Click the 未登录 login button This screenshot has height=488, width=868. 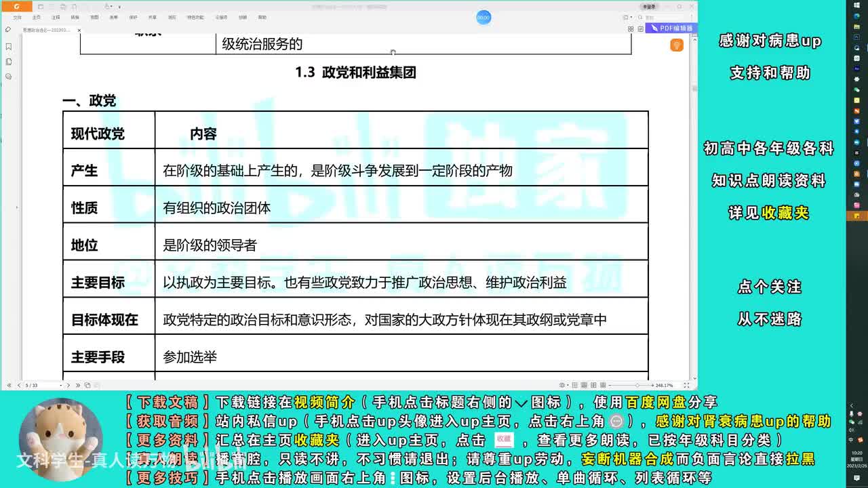coord(649,6)
